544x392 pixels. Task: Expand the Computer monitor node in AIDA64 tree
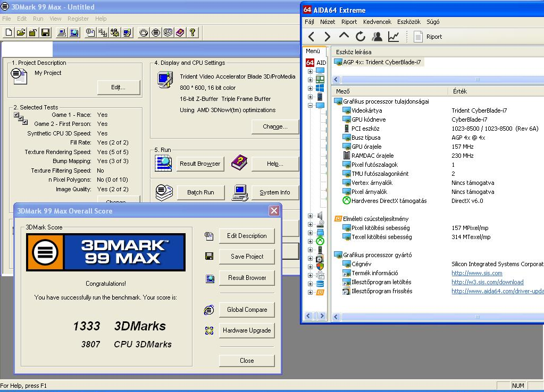(310, 71)
